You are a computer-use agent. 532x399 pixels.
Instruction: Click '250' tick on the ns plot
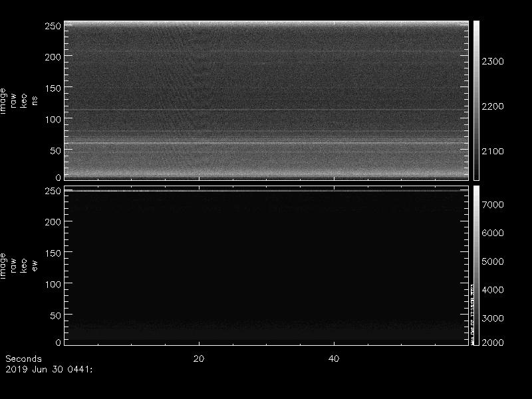click(53, 26)
